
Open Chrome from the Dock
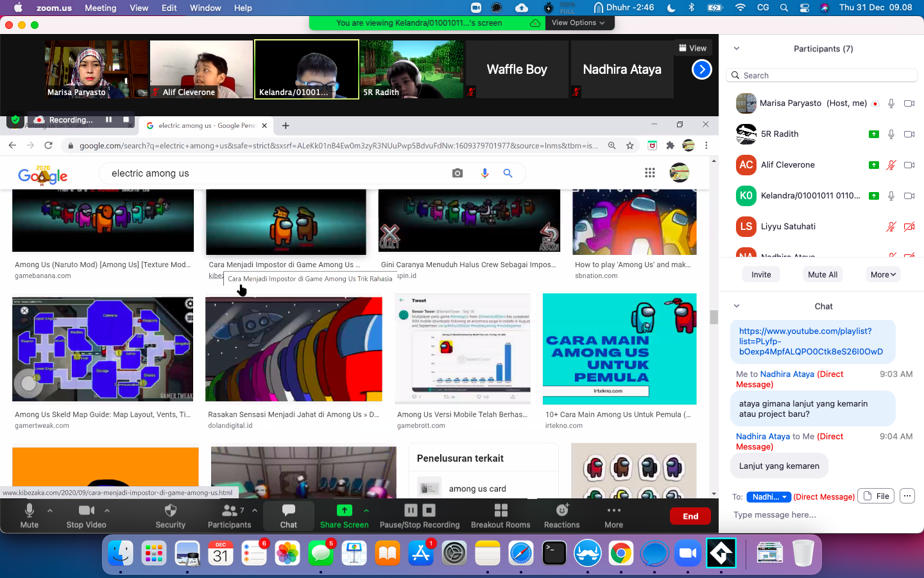click(620, 553)
